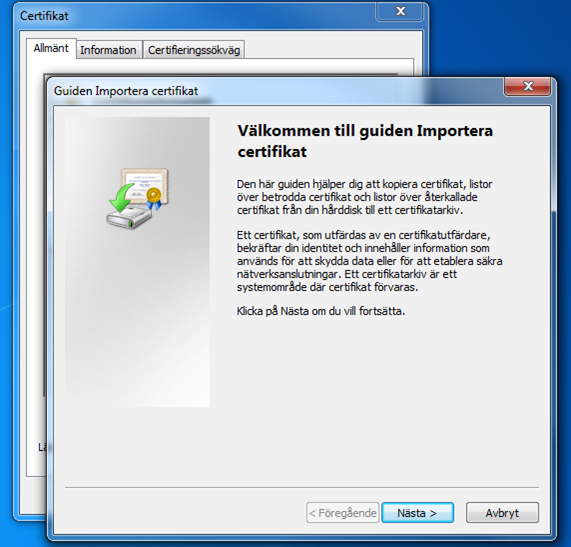Cancel the wizard with Avbryt
This screenshot has width=571, height=547.
click(502, 513)
